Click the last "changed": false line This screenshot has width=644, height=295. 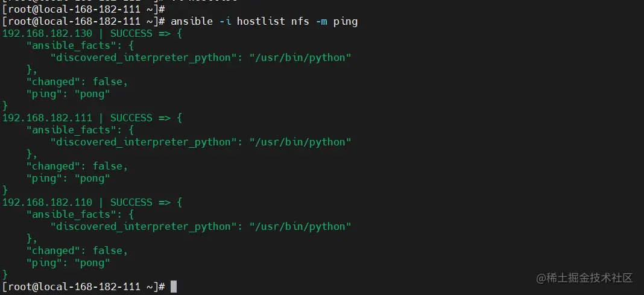77,250
